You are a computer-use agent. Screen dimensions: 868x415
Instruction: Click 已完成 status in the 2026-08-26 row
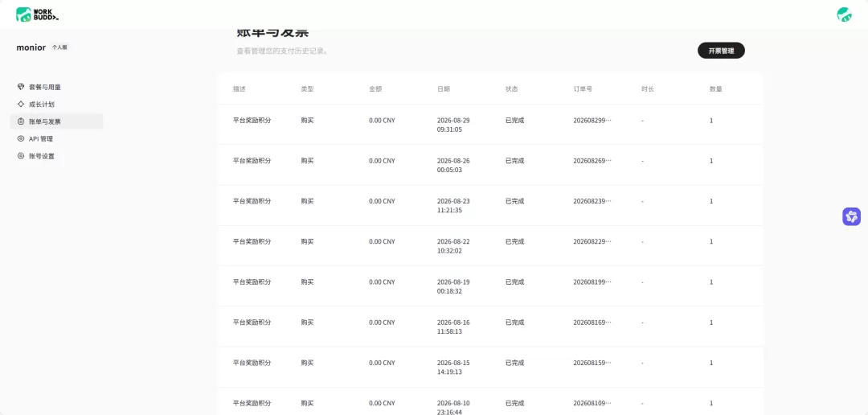click(514, 161)
